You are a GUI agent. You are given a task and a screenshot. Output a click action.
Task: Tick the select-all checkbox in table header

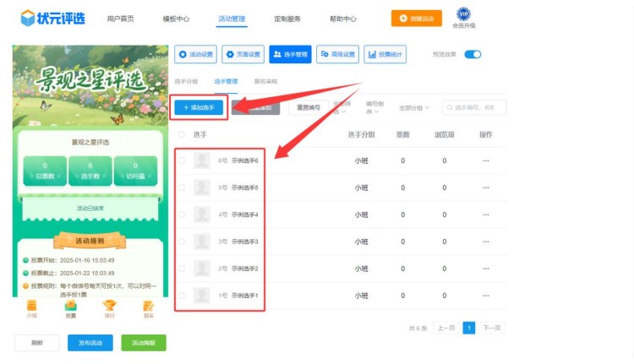[182, 134]
